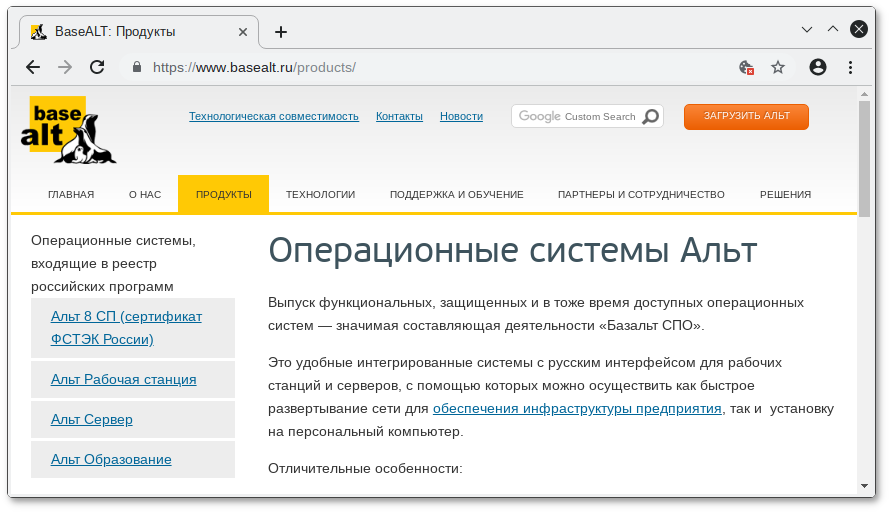This screenshot has width=889, height=512.
Task: Open the РЕШЕНИЯ menu item
Action: 785,194
